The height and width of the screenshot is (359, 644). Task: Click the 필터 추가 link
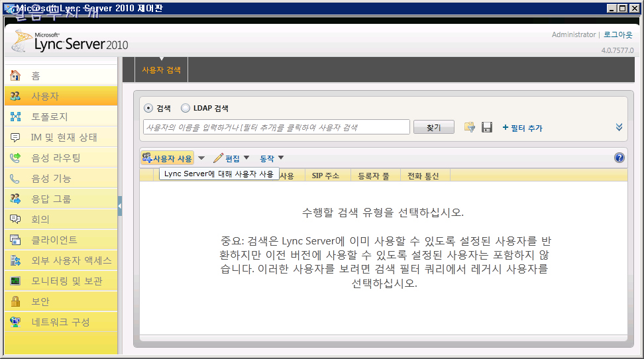click(x=523, y=128)
